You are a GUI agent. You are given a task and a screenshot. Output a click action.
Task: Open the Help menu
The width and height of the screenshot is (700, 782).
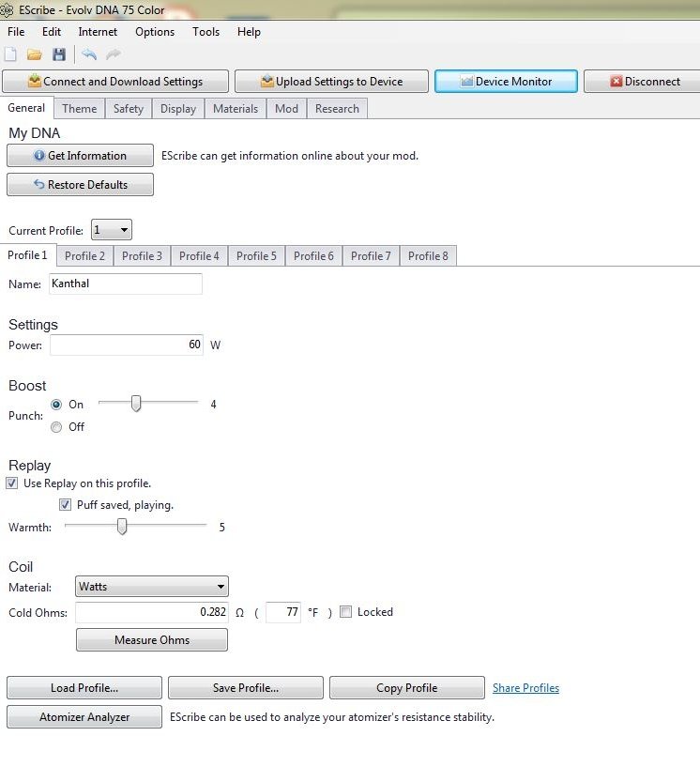(x=249, y=32)
